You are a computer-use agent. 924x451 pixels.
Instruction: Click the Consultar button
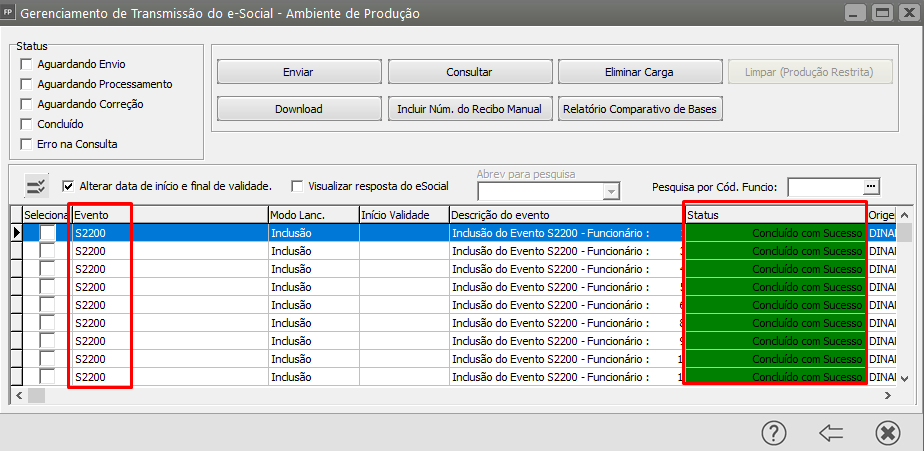point(469,72)
